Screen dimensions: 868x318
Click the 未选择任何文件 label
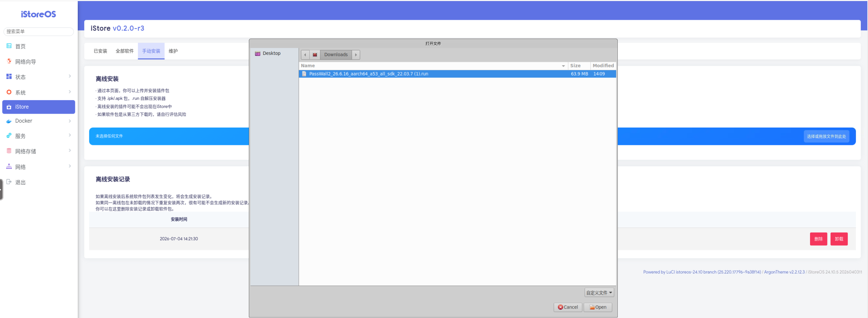[109, 136]
